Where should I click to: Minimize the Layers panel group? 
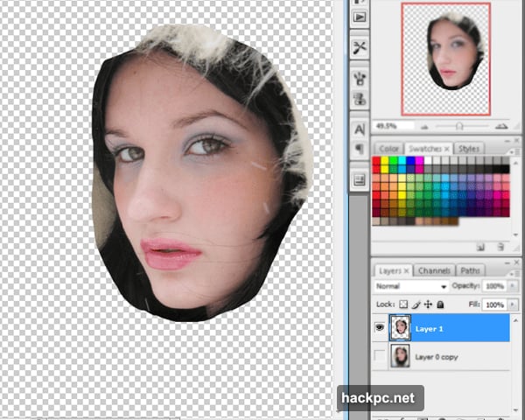click(x=507, y=263)
